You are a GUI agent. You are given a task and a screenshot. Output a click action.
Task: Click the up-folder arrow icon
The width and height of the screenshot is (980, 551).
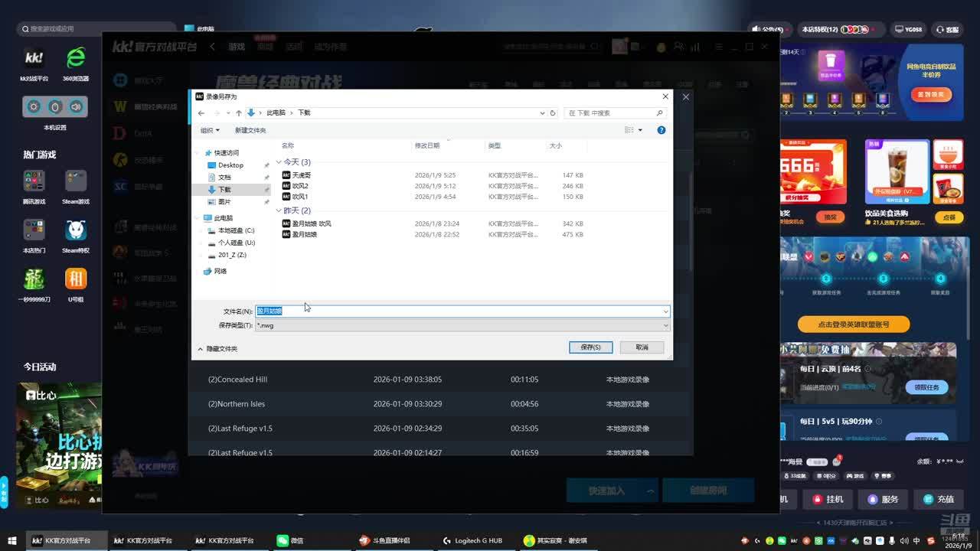238,113
